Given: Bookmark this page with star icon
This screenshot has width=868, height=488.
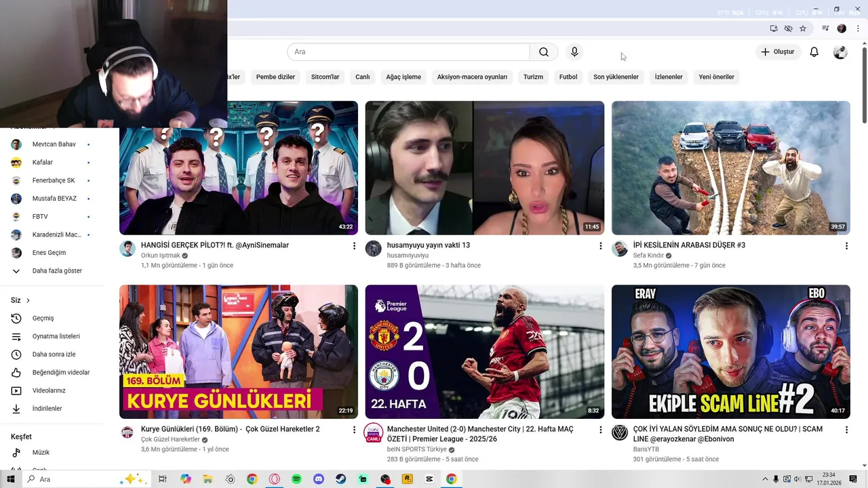Looking at the screenshot, I should point(803,28).
